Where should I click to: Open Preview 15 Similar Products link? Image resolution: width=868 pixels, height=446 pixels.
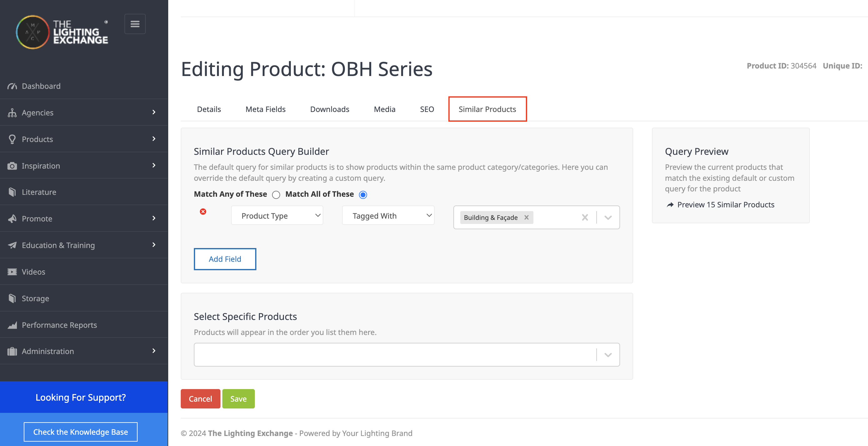(725, 205)
